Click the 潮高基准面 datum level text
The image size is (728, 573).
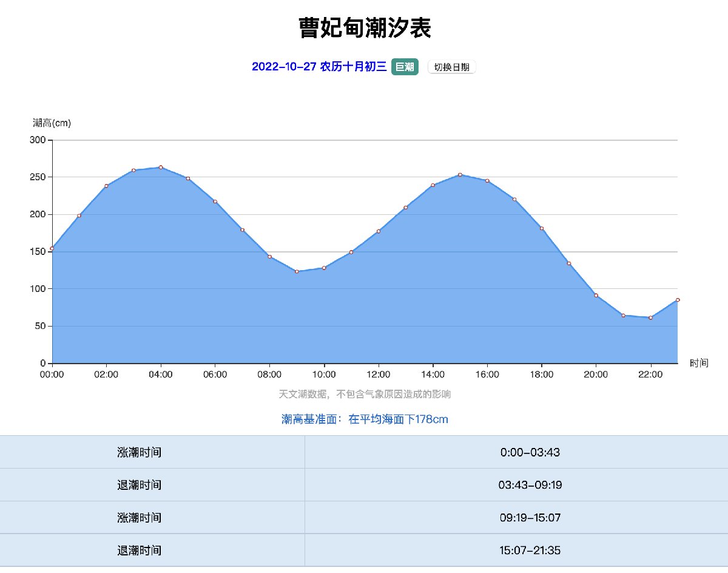365,419
